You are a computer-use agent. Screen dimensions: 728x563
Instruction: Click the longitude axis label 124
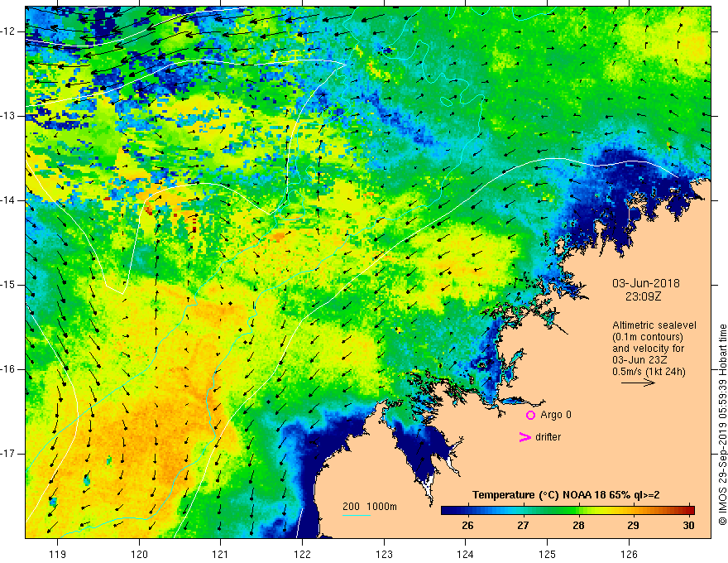point(465,554)
